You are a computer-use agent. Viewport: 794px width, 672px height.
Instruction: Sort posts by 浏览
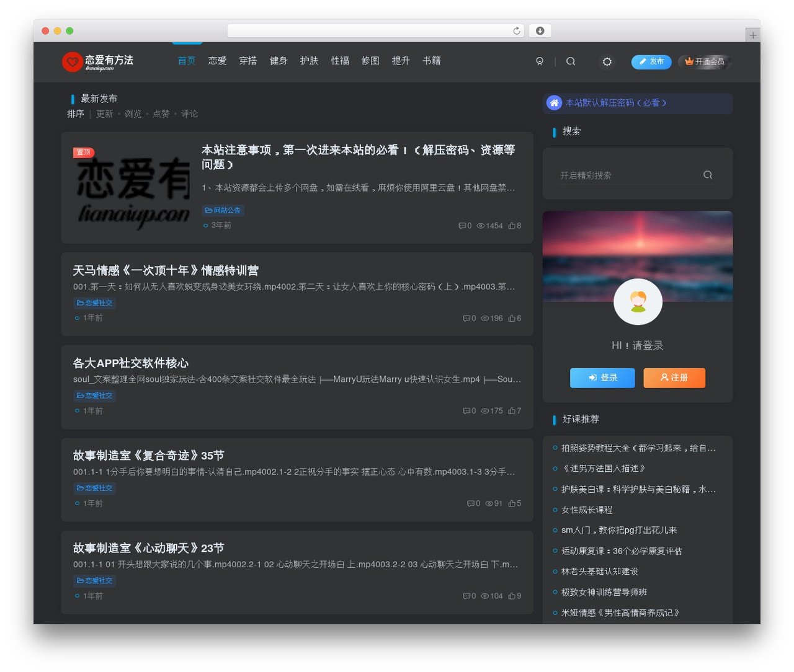133,114
